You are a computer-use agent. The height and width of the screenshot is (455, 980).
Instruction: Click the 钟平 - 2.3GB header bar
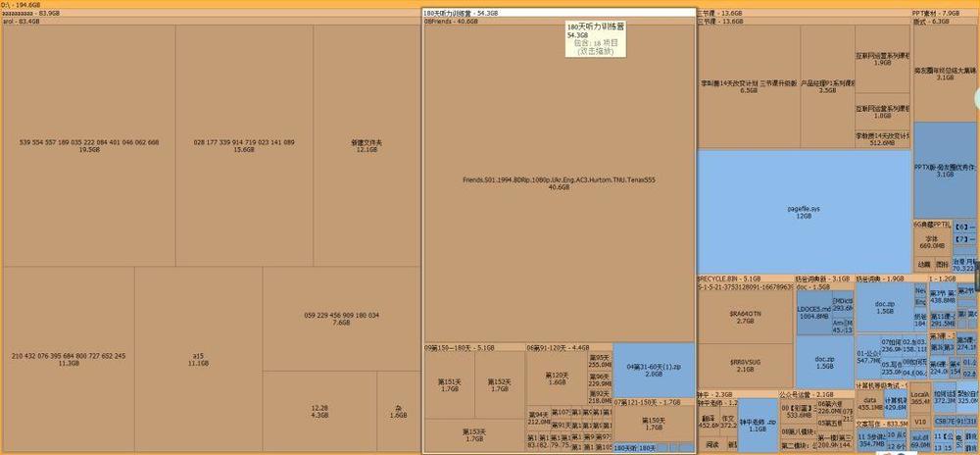click(738, 395)
